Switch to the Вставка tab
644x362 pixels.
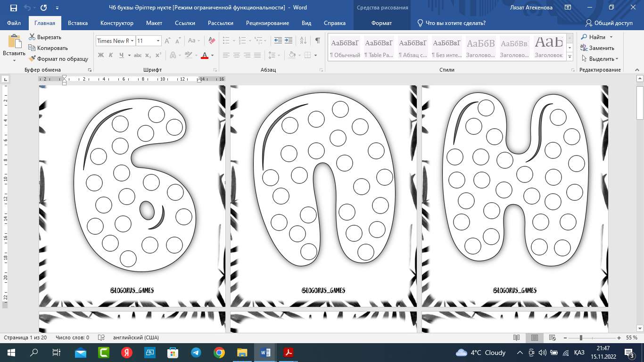pos(78,23)
